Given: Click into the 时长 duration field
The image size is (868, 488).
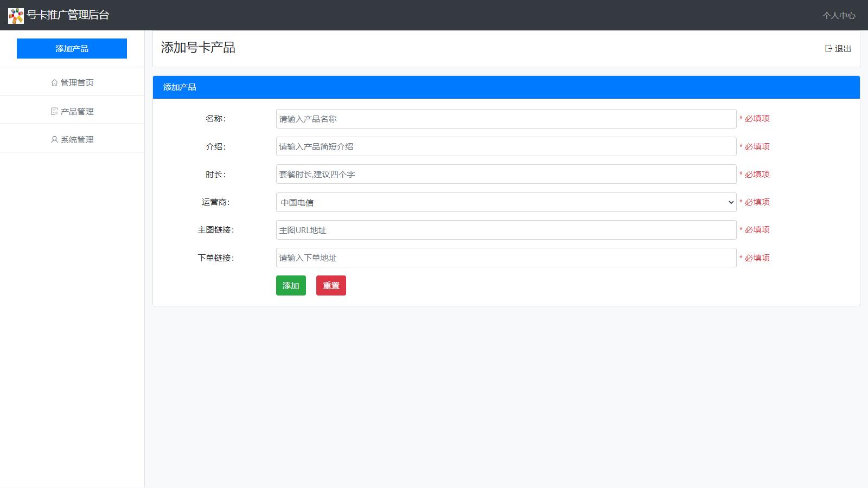Looking at the screenshot, I should 506,174.
